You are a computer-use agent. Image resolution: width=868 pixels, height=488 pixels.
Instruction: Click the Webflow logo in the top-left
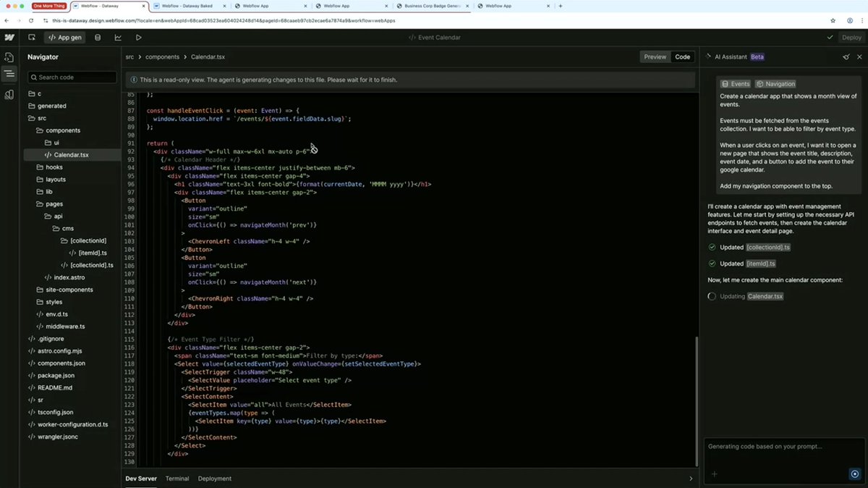[x=9, y=37]
